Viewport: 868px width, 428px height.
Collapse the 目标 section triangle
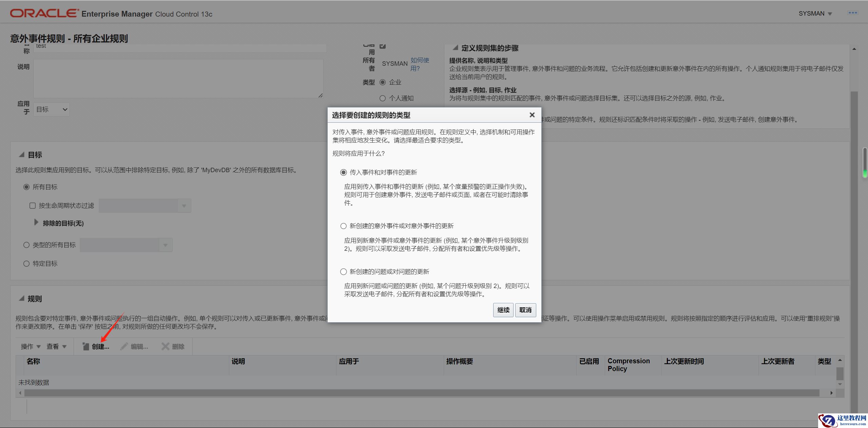(x=22, y=155)
